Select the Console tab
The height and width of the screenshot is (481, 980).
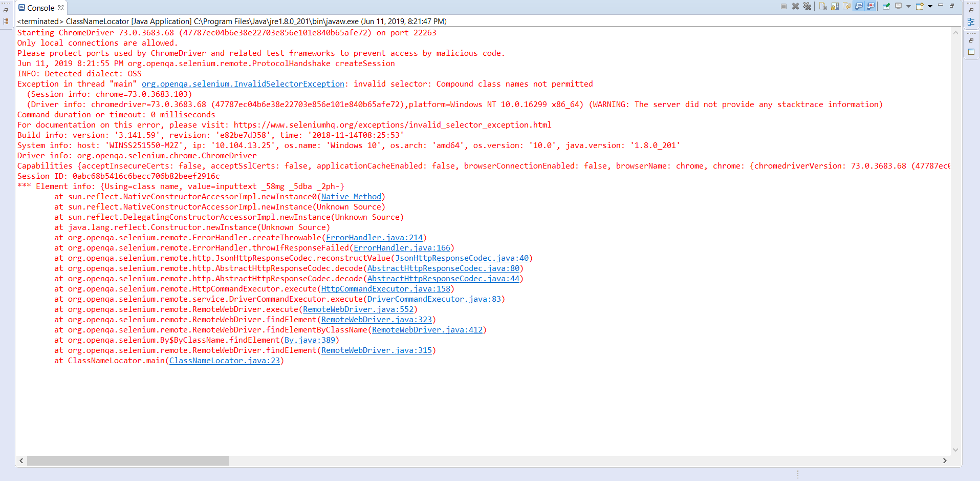click(x=40, y=8)
